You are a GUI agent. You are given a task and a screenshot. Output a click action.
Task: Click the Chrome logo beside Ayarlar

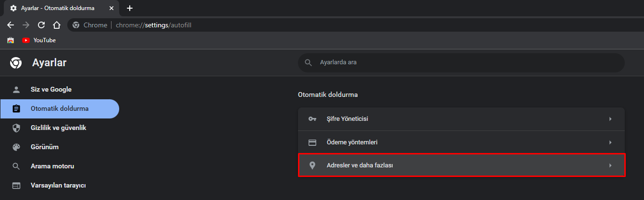click(x=16, y=63)
